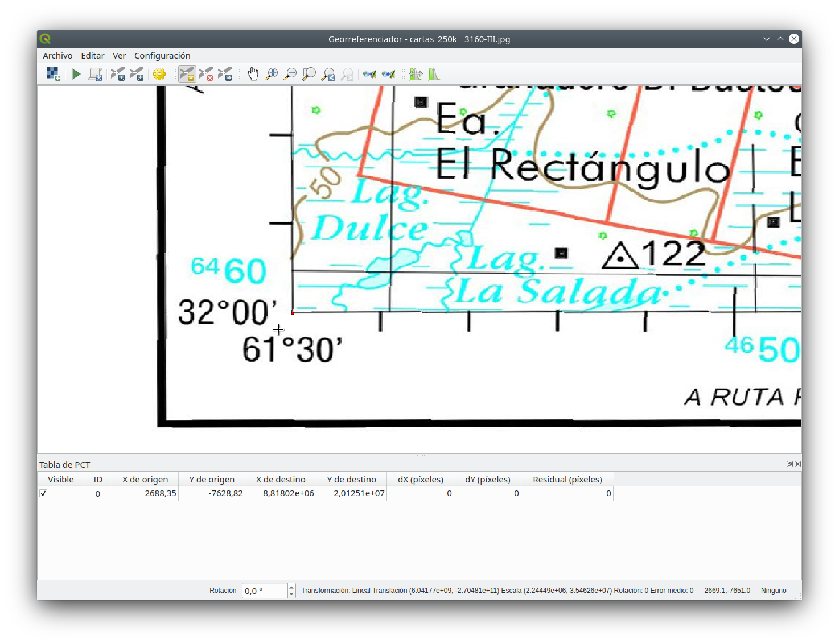Select cell with value 2,01251e+07
The height and width of the screenshot is (644, 839).
click(351, 493)
